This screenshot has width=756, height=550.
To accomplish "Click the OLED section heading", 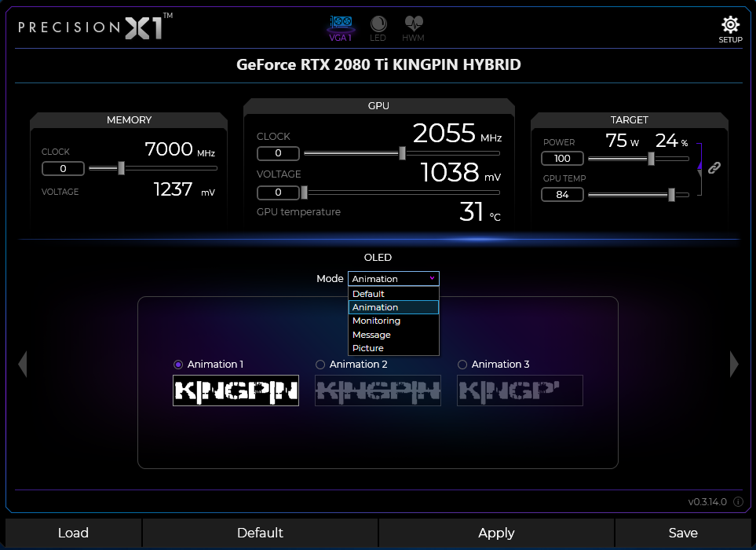I will tap(378, 258).
